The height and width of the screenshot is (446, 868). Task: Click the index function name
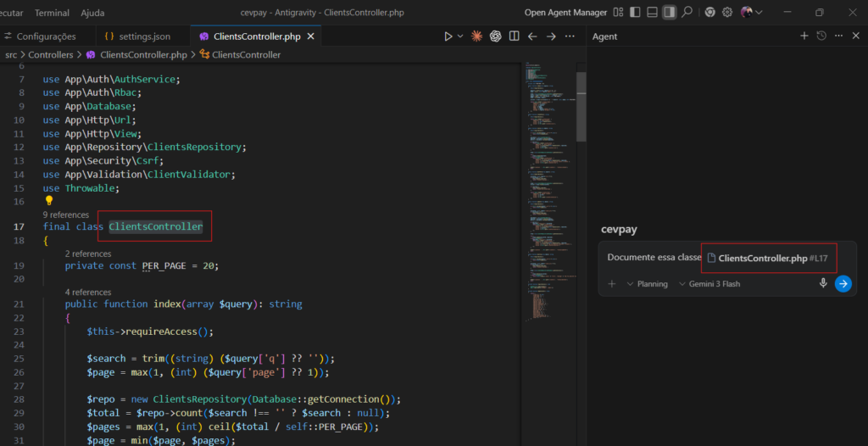165,304
